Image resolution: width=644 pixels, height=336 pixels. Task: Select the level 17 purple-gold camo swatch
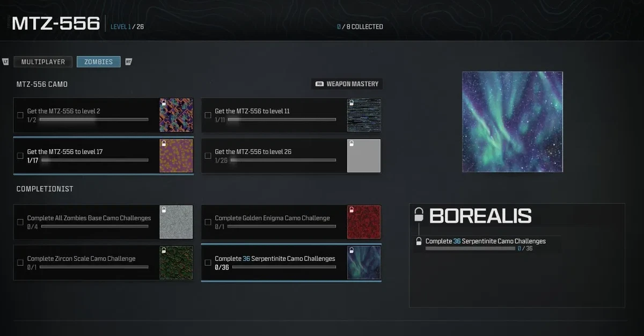176,156
